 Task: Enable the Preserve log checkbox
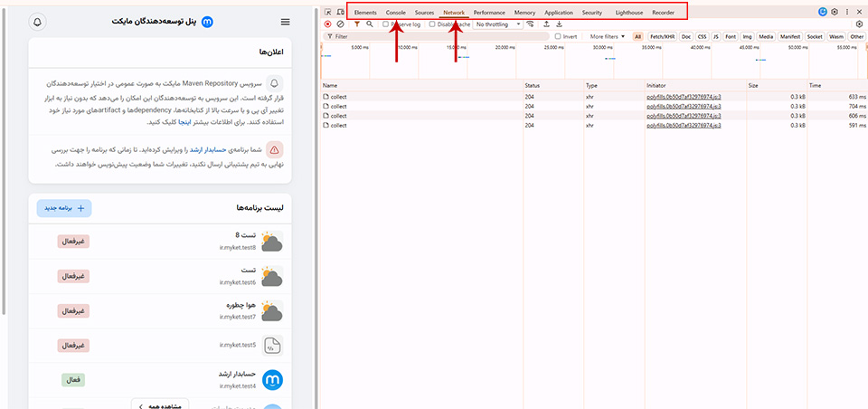pos(385,24)
